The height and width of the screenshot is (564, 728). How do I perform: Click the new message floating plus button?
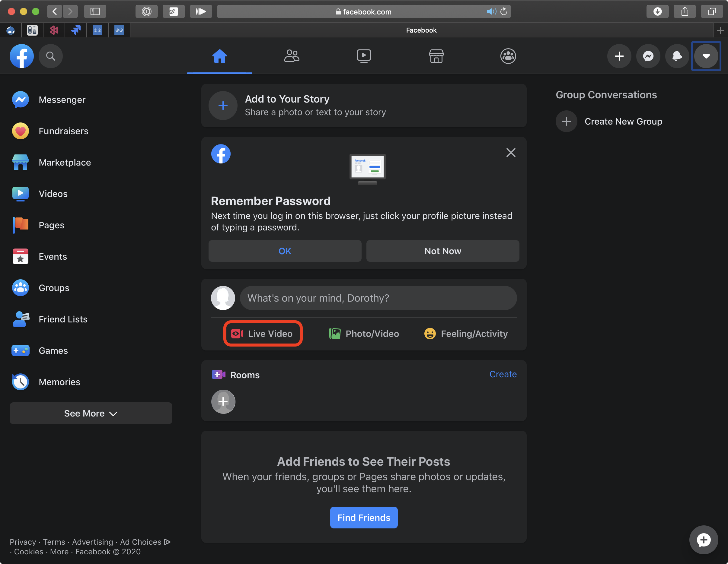[x=703, y=540]
